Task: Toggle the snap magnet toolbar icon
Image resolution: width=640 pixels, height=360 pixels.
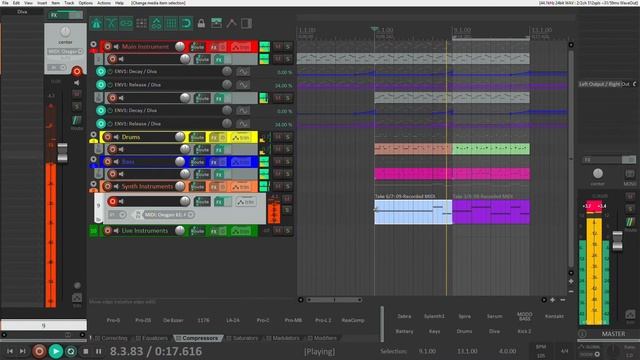Action: (186, 23)
